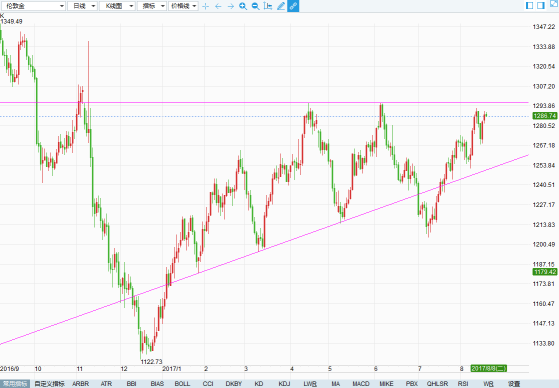This screenshot has width=559, height=388.
Task: Click the crosshair cursor icon
Action: 205,6
